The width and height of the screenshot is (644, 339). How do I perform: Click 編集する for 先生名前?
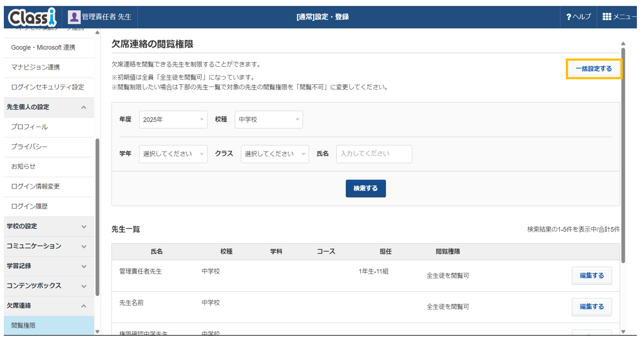[592, 307]
